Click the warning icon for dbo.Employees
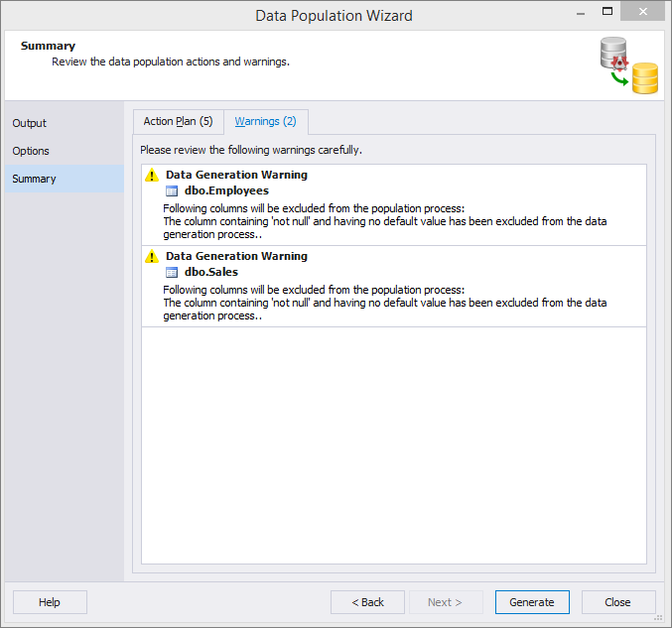The height and width of the screenshot is (628, 672). [152, 176]
